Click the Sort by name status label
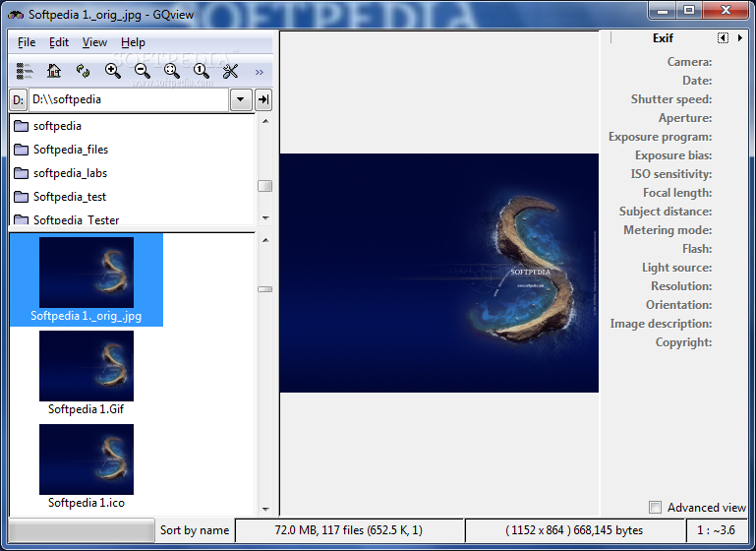Viewport: 756px width, 551px height. (195, 530)
